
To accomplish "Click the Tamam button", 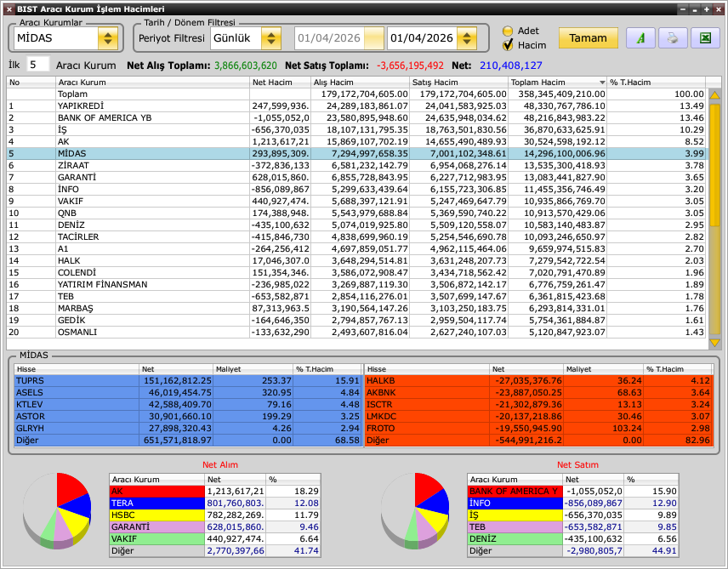I will pyautogui.click(x=589, y=38).
